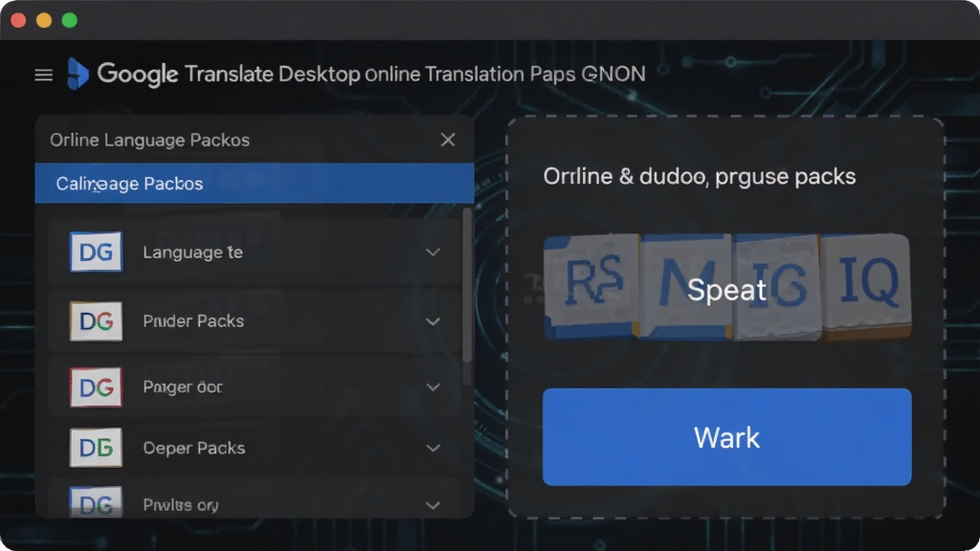
Task: Expand the Language te row chevron
Action: pyautogui.click(x=434, y=253)
